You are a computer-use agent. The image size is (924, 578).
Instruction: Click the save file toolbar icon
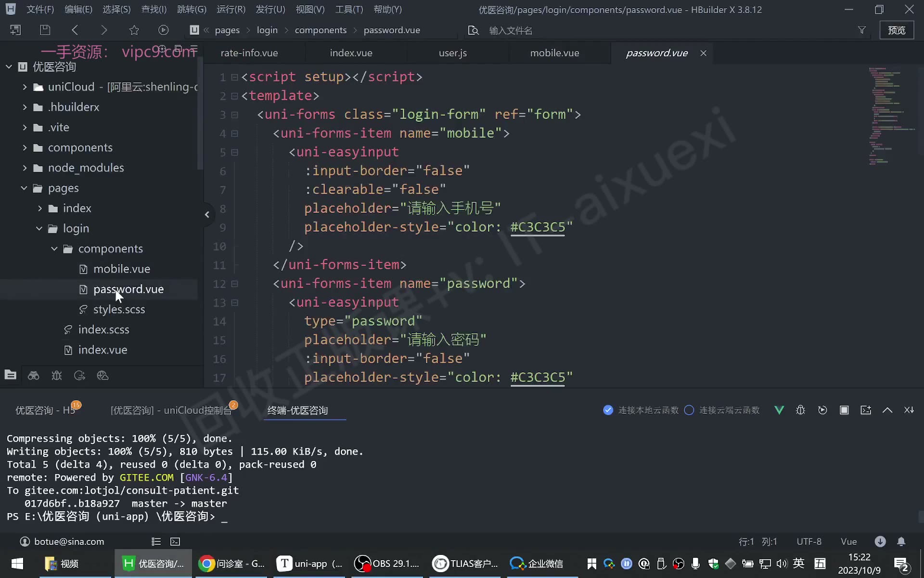point(45,30)
